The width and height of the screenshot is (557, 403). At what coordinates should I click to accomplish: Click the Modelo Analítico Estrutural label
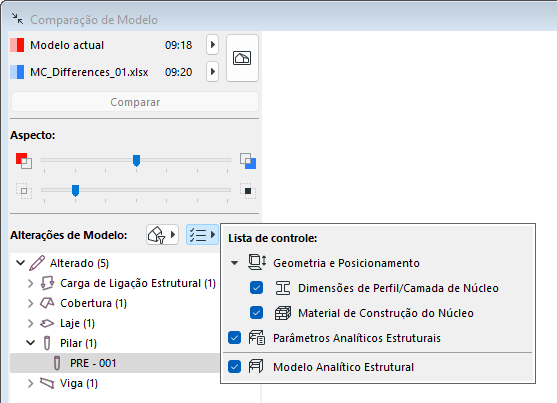[x=344, y=367]
